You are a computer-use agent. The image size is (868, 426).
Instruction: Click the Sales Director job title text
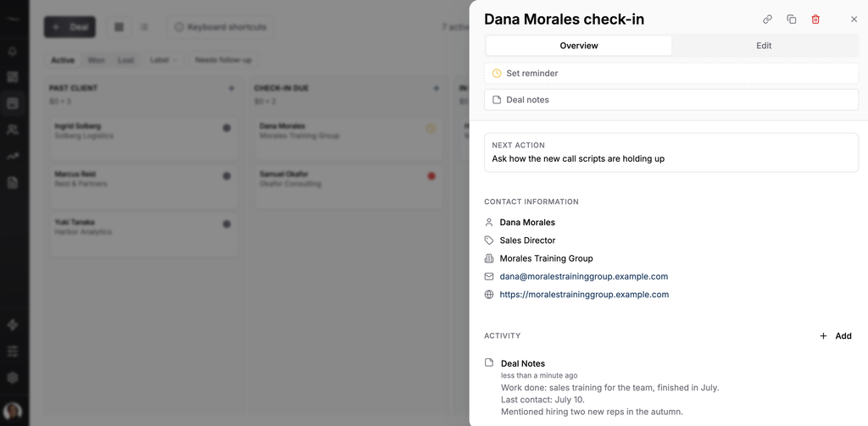(x=527, y=241)
